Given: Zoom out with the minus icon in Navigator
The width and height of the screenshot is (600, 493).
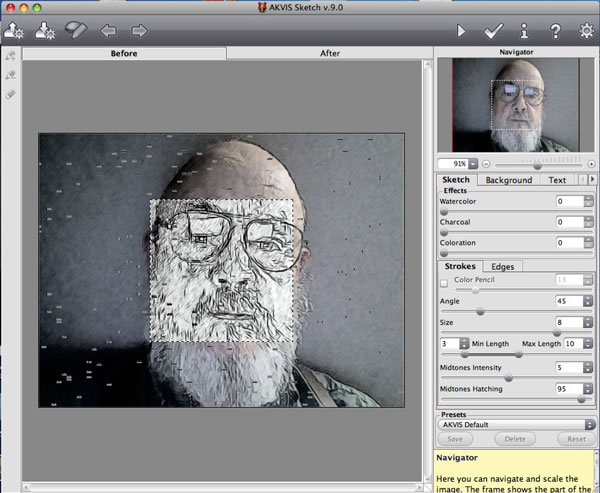Looking at the screenshot, I should [x=486, y=164].
